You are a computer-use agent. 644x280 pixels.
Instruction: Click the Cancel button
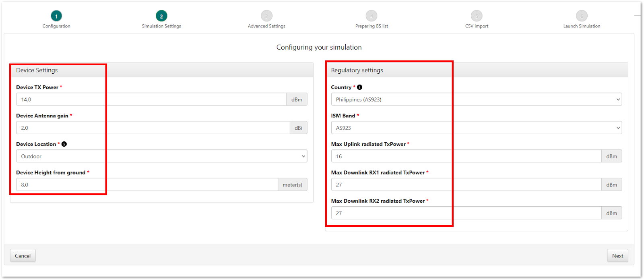(x=23, y=256)
